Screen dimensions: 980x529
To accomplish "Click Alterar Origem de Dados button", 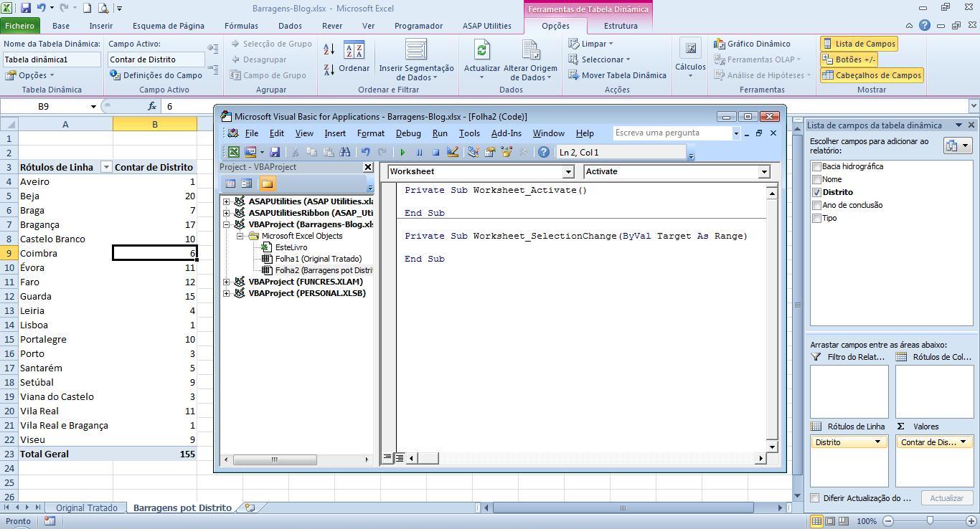I will click(x=530, y=60).
